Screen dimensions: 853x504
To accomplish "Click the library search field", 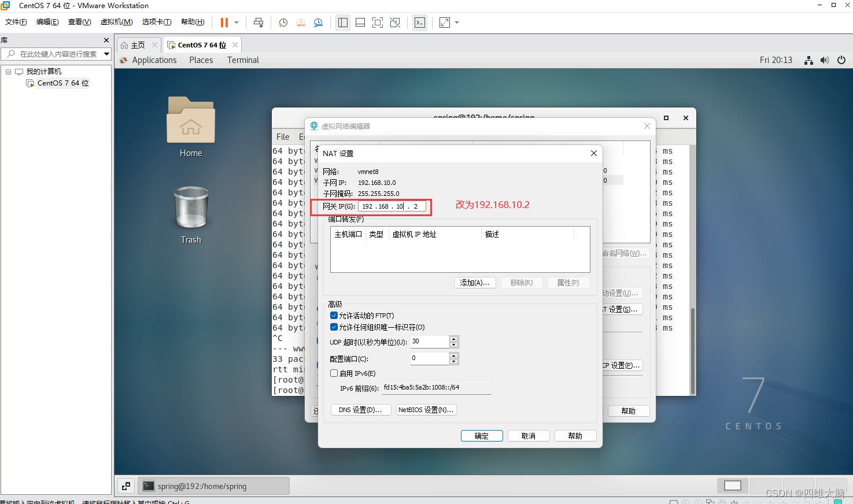I will pos(58,54).
